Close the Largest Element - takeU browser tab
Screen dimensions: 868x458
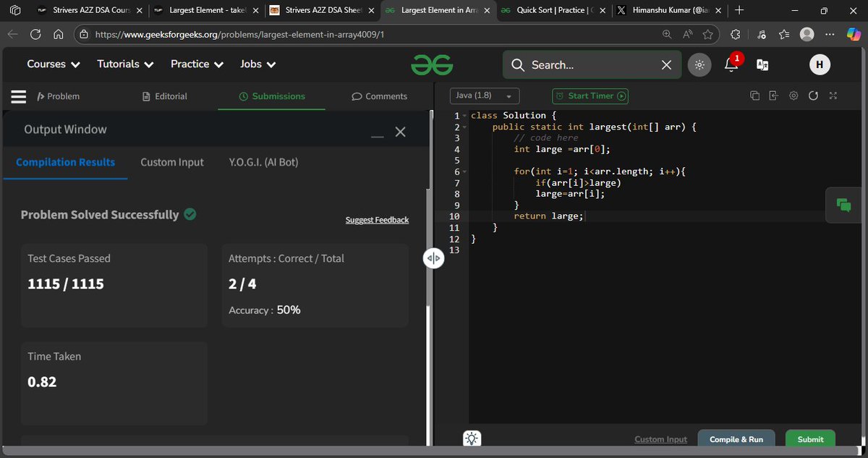[254, 11]
